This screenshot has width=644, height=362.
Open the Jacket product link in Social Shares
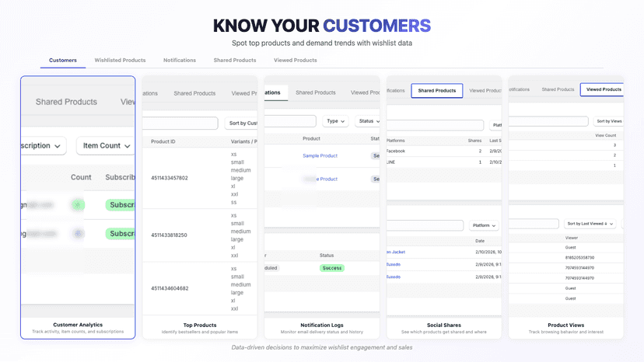[x=396, y=252]
